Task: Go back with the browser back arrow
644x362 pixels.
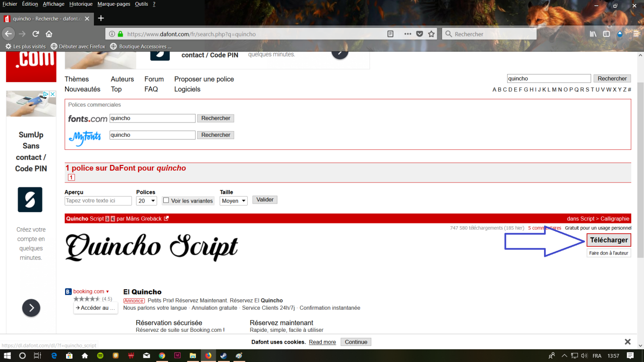Action: (8, 34)
